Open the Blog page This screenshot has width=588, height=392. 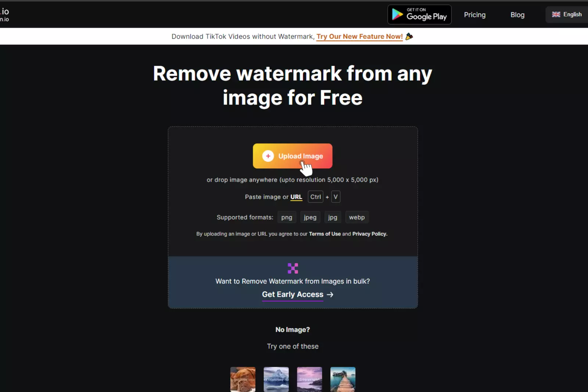click(517, 15)
